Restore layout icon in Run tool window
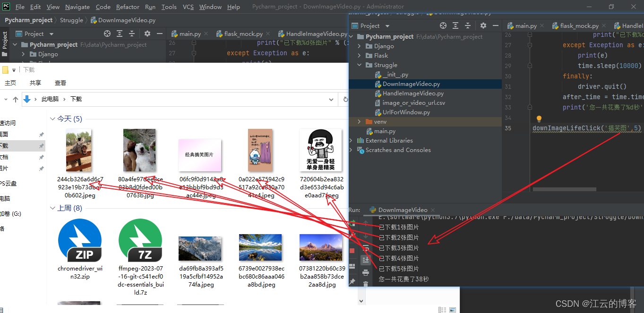 [x=352, y=266]
